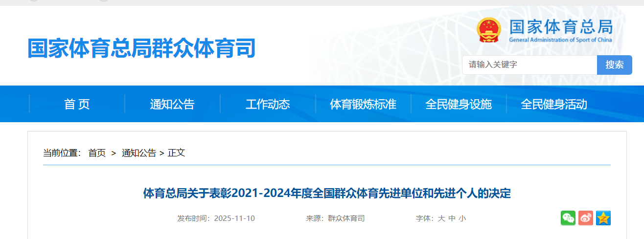Click 正文 in breadcrumb
This screenshot has width=644, height=239.
click(x=177, y=153)
